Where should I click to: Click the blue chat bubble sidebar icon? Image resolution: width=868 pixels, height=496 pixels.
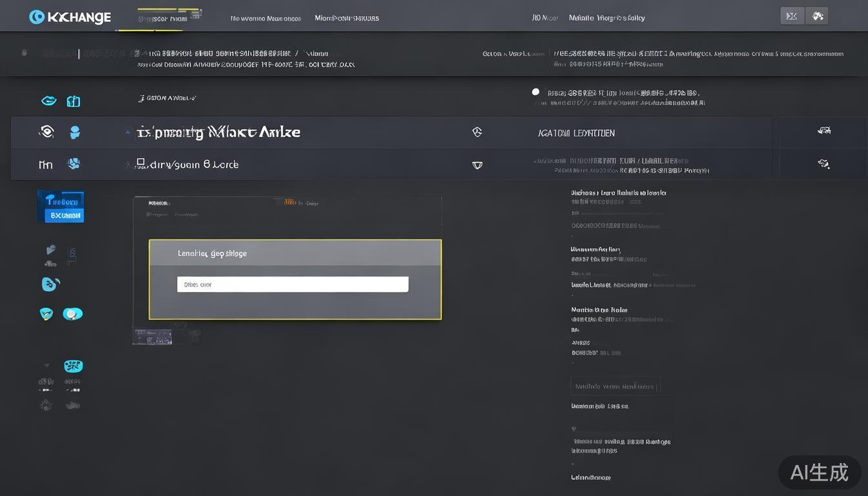[50, 284]
